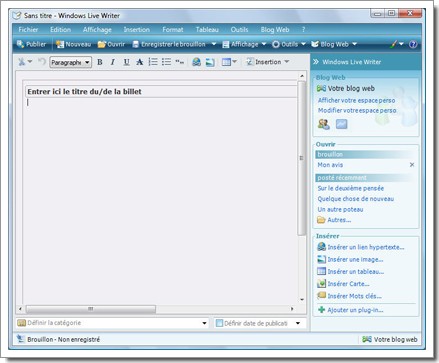Apply numbered list formatting
The image size is (439, 363).
coord(153,62)
